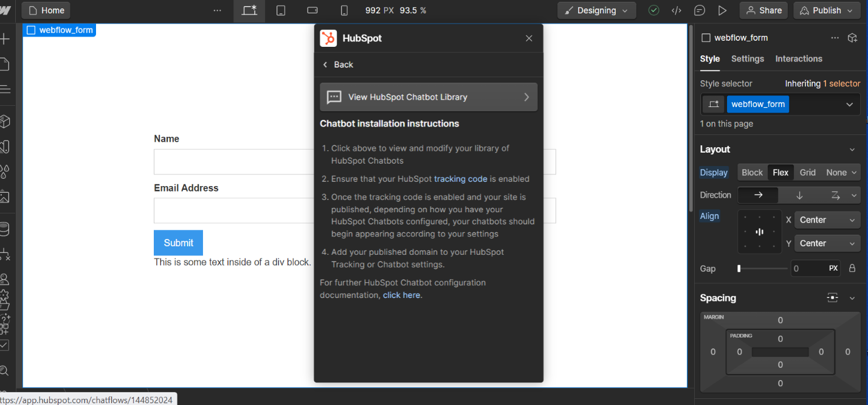Viewport: 868px width, 405px height.
Task: Open View HubSpot Chatbot Library
Action: [429, 97]
